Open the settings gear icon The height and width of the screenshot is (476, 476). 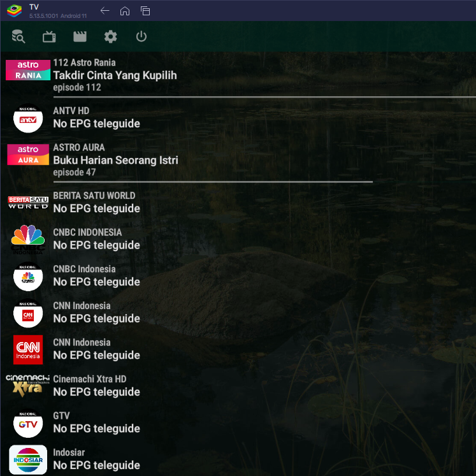coord(110,37)
